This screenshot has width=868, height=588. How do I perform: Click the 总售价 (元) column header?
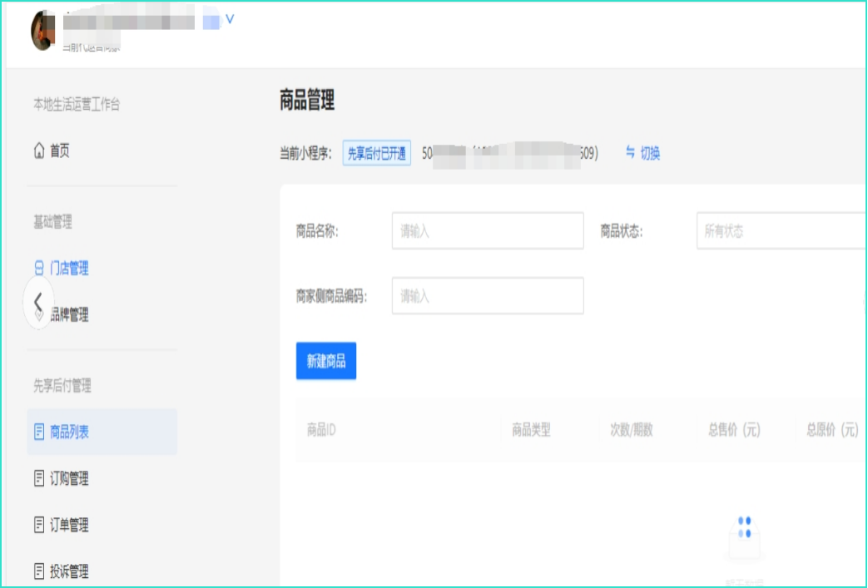734,430
